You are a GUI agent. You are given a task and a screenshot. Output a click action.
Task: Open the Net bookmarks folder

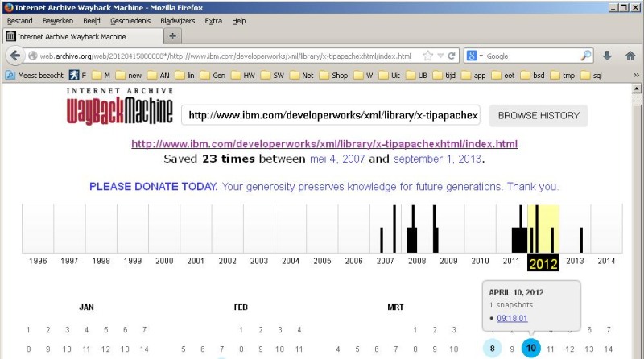pyautogui.click(x=302, y=75)
